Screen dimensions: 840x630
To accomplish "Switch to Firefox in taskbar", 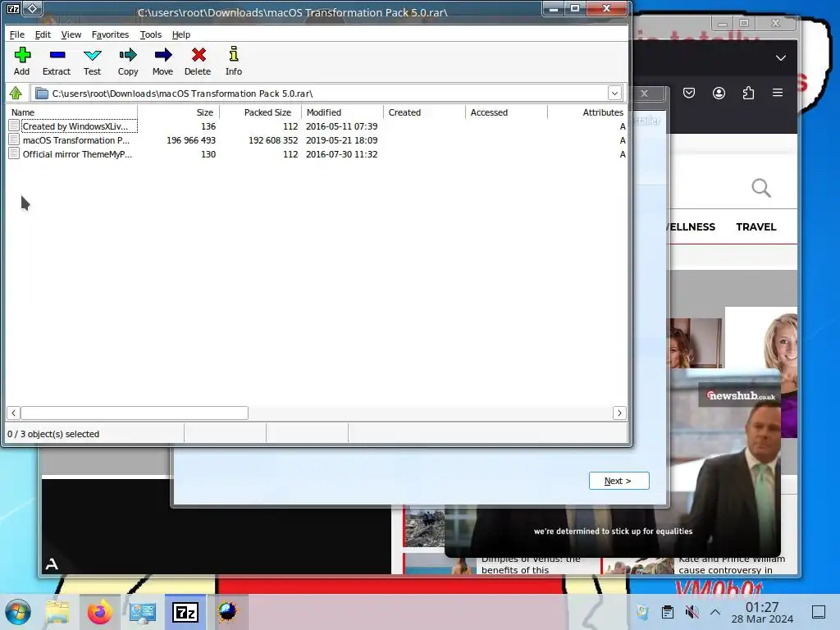I will click(99, 612).
